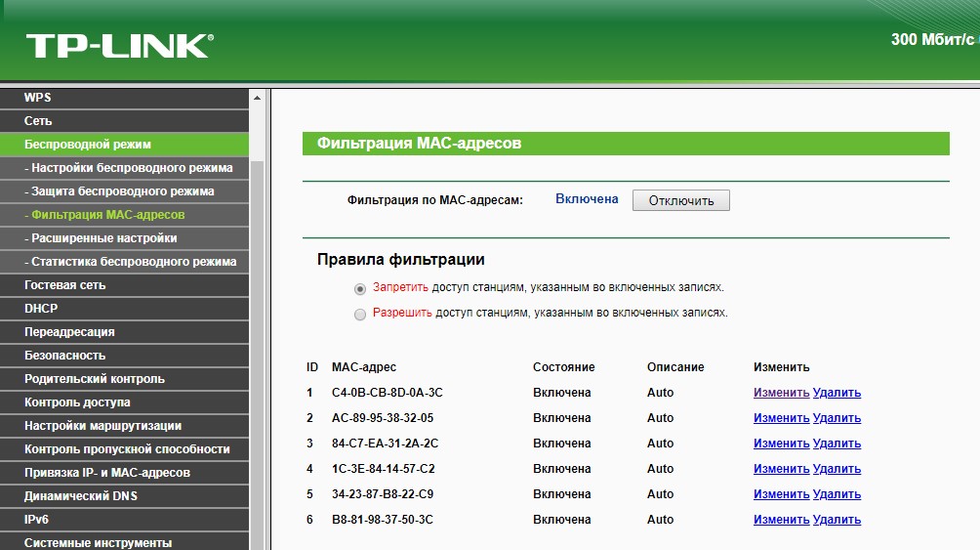Open Фильтрация MAC-адресов submenu
Viewport: 980px width, 550px height.
pos(124,215)
